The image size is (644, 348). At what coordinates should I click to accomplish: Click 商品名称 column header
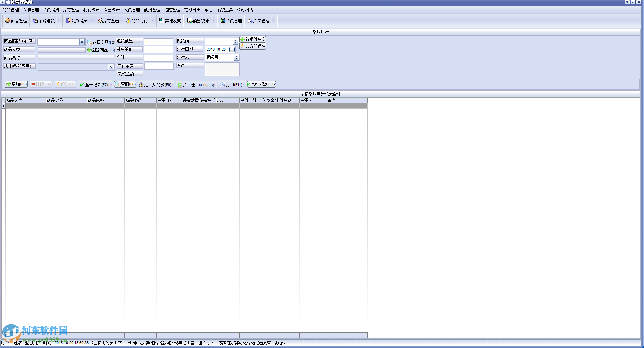(67, 100)
